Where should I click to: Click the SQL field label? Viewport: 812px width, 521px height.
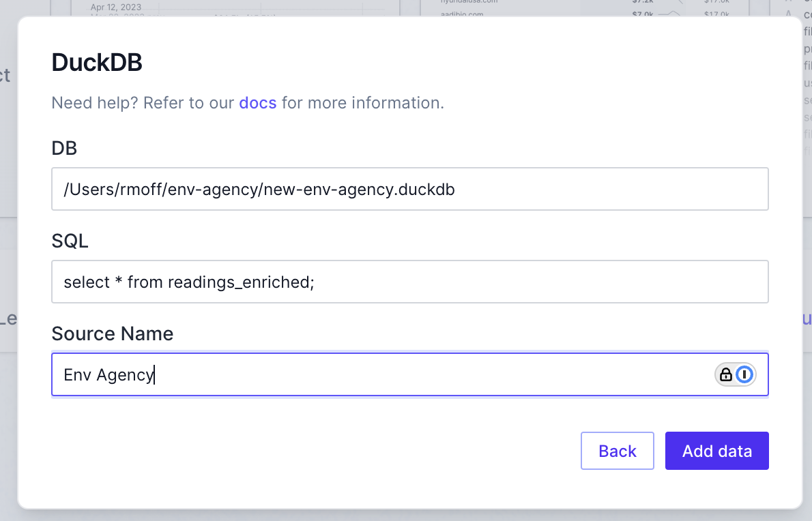tap(70, 241)
